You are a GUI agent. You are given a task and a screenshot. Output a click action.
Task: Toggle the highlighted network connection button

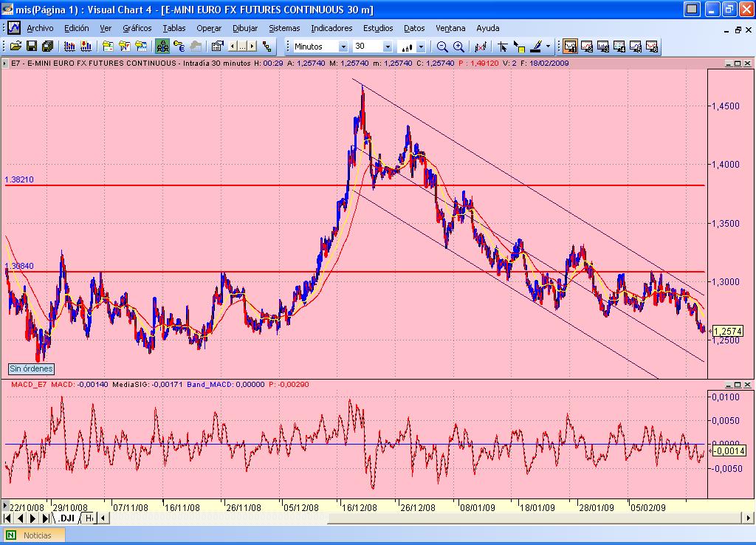point(162,47)
